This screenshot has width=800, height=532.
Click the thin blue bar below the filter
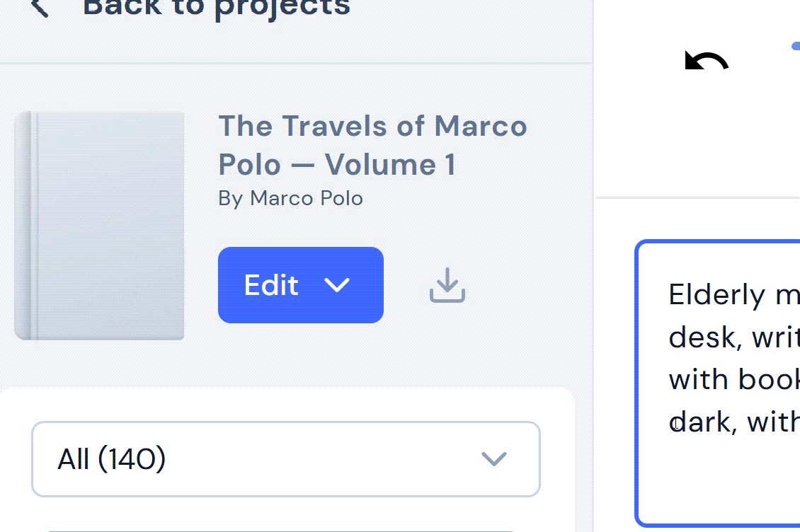tap(283, 530)
